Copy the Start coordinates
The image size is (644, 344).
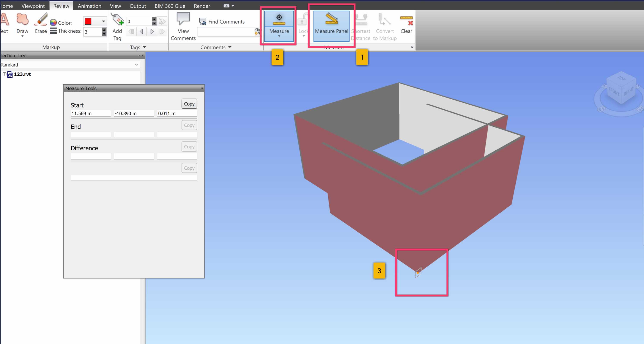(x=189, y=104)
